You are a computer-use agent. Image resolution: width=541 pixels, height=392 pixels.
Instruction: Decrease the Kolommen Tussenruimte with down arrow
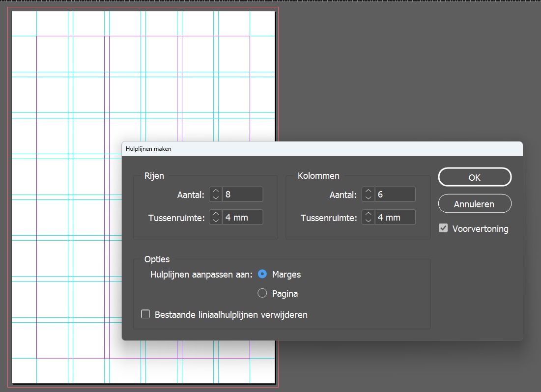point(368,221)
